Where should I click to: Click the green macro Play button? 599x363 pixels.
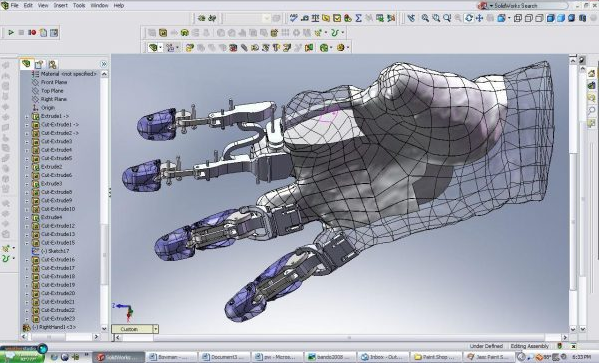coord(11,32)
